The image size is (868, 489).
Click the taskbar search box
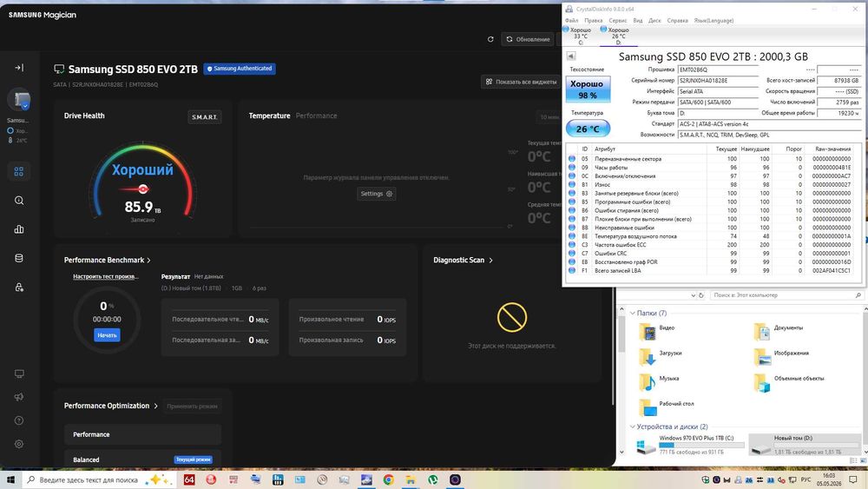tap(100, 479)
